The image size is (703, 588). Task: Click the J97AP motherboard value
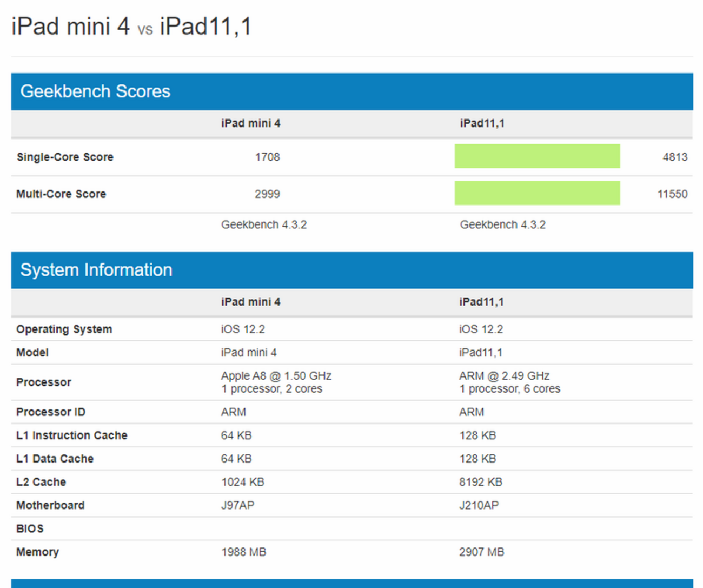tap(237, 505)
